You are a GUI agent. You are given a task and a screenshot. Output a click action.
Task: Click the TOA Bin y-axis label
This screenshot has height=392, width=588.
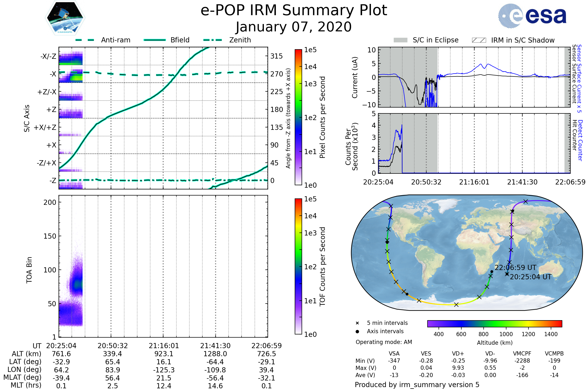(x=29, y=270)
